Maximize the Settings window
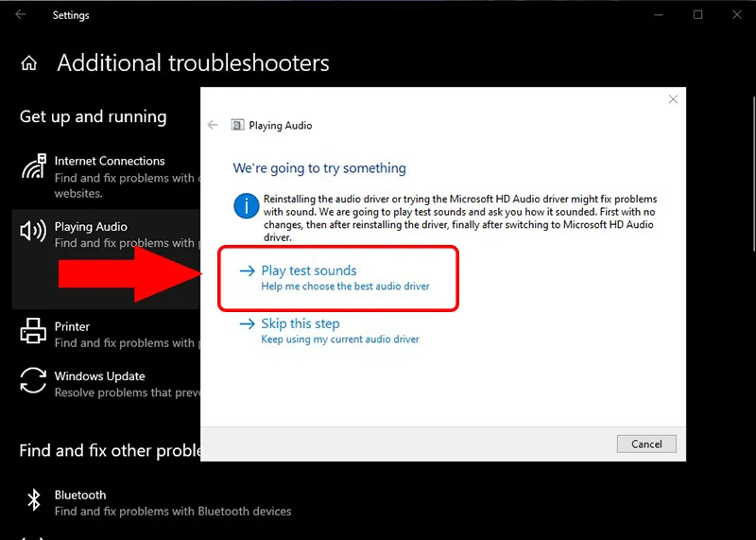This screenshot has height=540, width=756. click(697, 15)
